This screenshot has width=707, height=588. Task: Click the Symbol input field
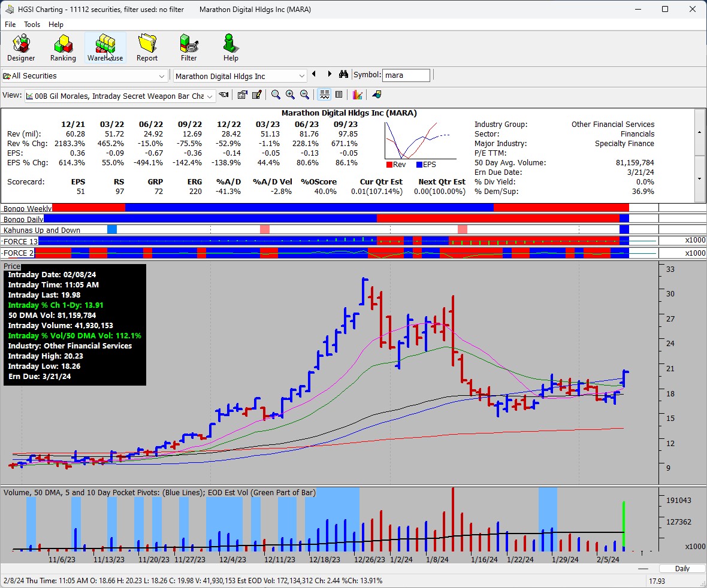(406, 75)
